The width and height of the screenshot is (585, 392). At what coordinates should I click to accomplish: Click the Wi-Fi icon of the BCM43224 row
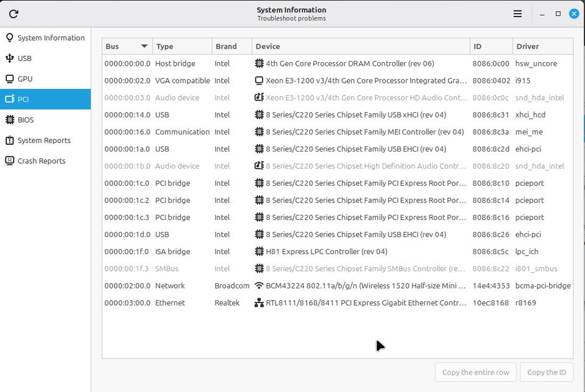click(259, 286)
